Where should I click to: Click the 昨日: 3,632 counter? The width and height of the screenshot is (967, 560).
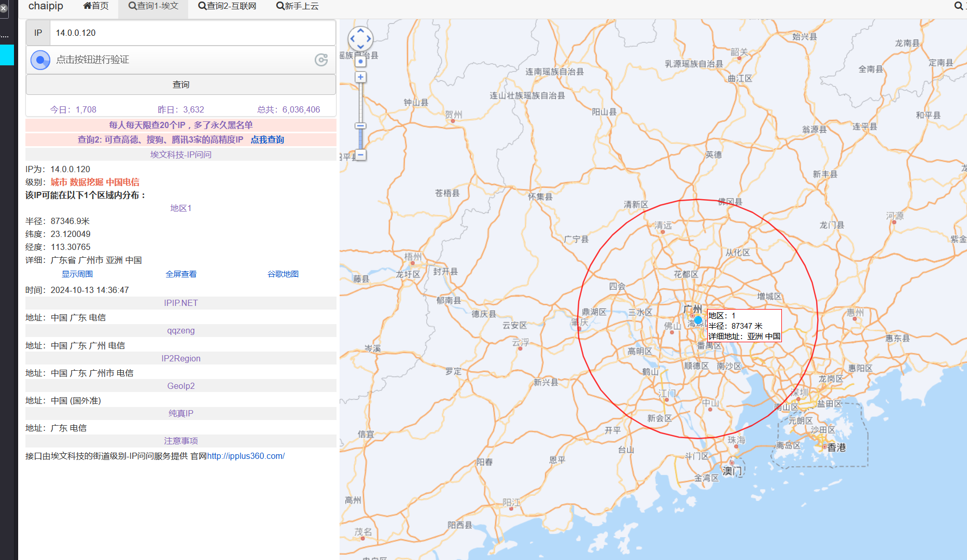[x=181, y=109]
